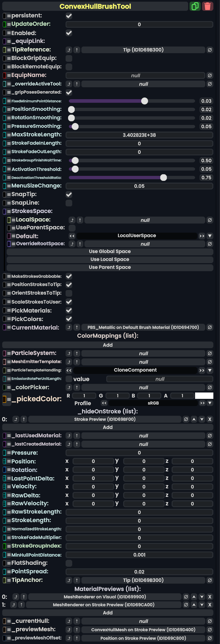Click the green duplicate component icon
Image resolution: width=220 pixels, height=644 pixels.
click(195, 6)
